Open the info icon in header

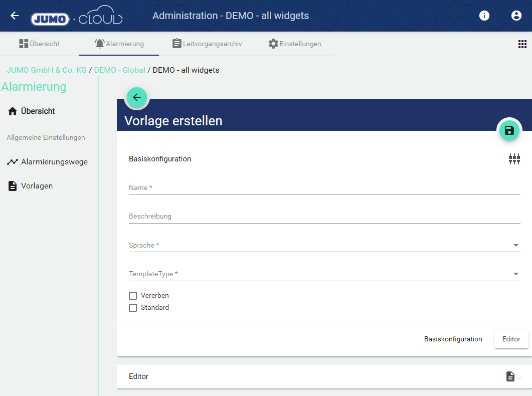pyautogui.click(x=484, y=16)
